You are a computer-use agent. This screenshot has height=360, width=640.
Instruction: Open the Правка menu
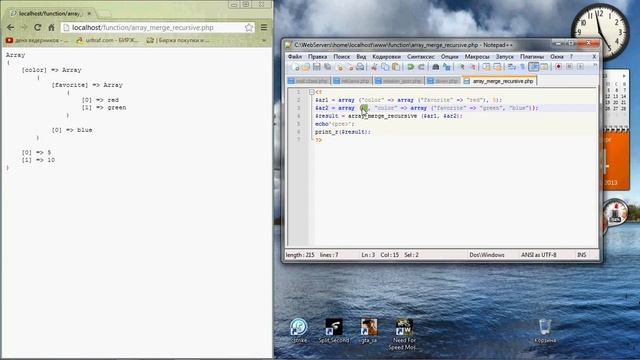click(x=318, y=57)
